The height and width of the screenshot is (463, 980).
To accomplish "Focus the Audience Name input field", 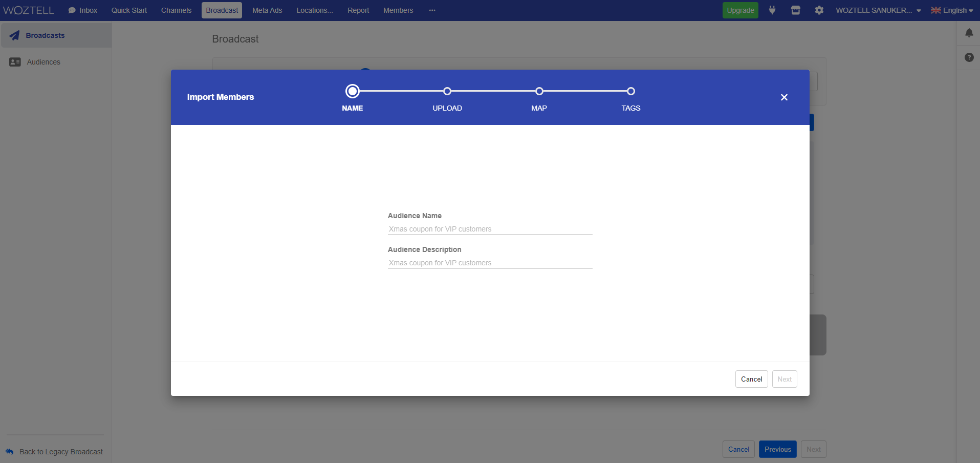I will pos(490,229).
